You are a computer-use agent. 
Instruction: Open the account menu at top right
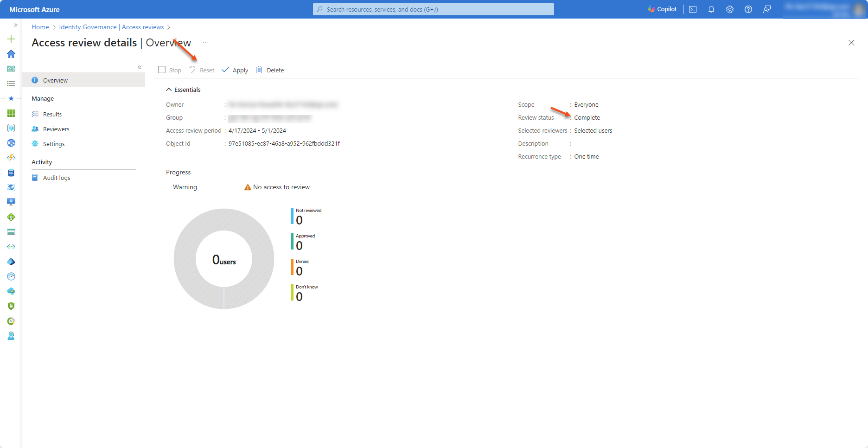point(824,9)
